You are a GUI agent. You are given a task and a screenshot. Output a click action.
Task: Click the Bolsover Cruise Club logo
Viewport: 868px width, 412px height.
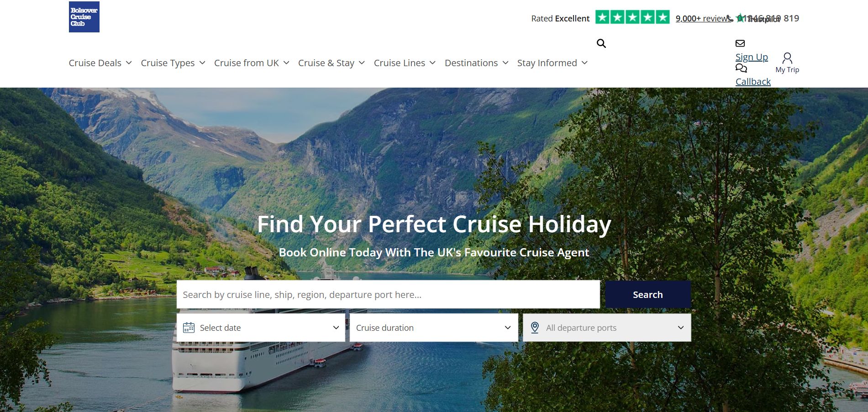84,17
